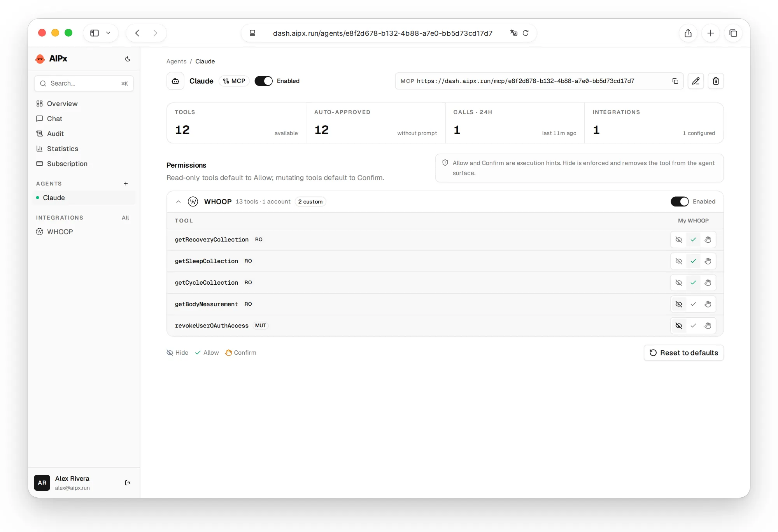
Task: Click Reset to defaults button
Action: tap(683, 353)
